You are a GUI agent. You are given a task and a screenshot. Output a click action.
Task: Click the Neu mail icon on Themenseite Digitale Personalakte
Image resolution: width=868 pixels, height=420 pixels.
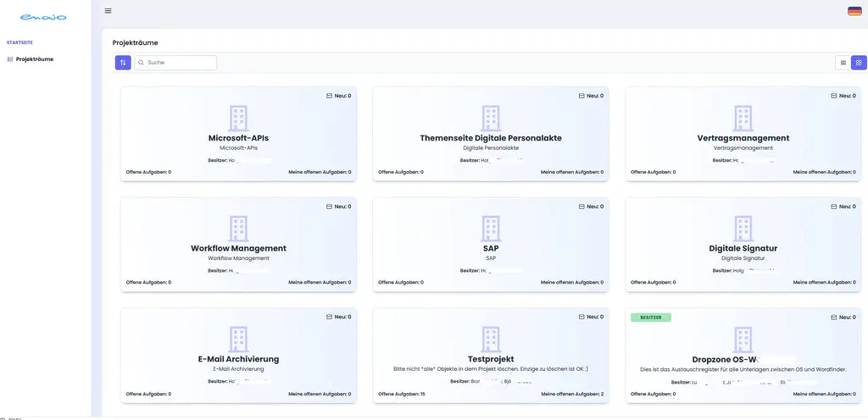pyautogui.click(x=581, y=96)
